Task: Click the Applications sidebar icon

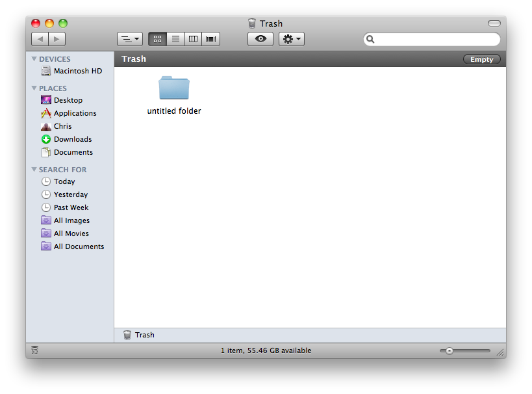Action: 46,113
